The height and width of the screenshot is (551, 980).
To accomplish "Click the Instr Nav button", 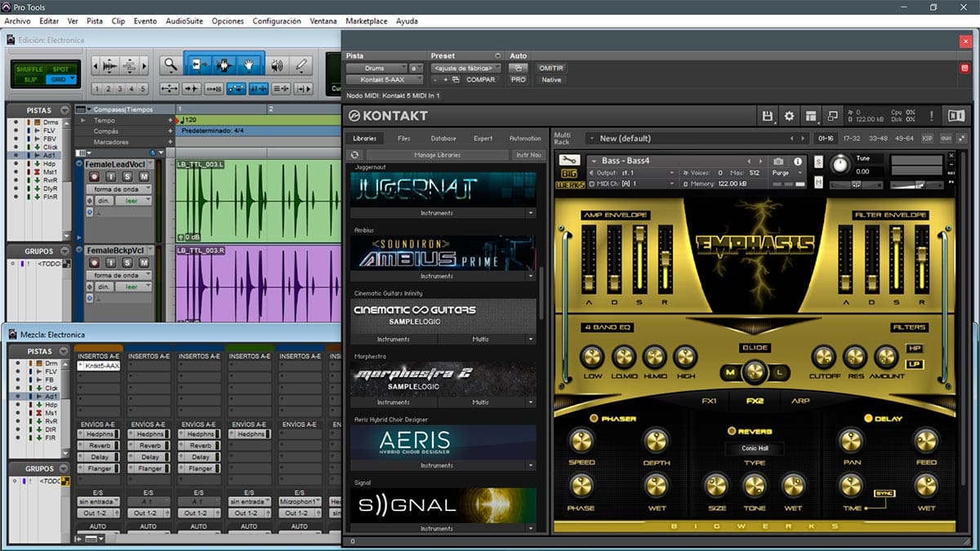I will 527,154.
